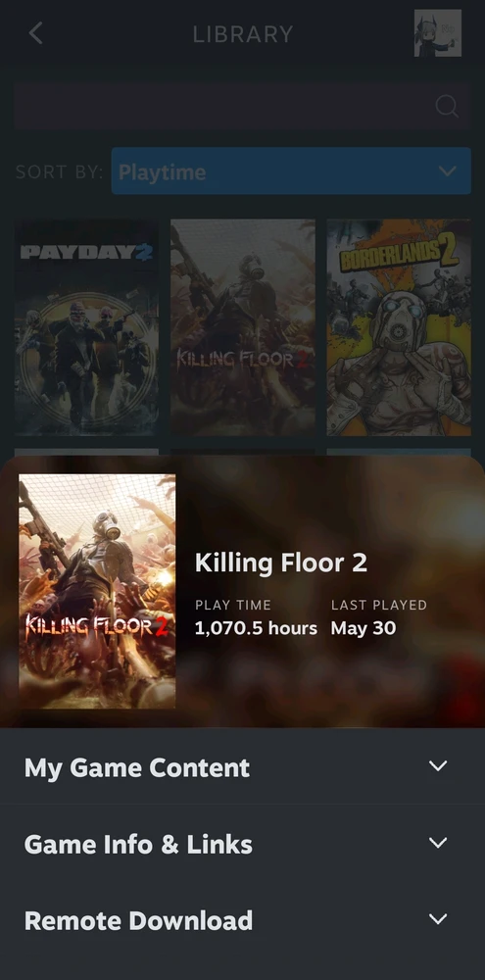Tap the LIBRARY header title
The height and width of the screenshot is (980, 485).
coord(243,33)
